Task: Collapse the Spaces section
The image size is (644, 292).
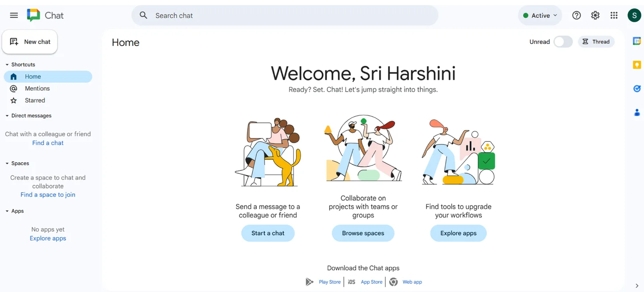Action: [x=7, y=163]
